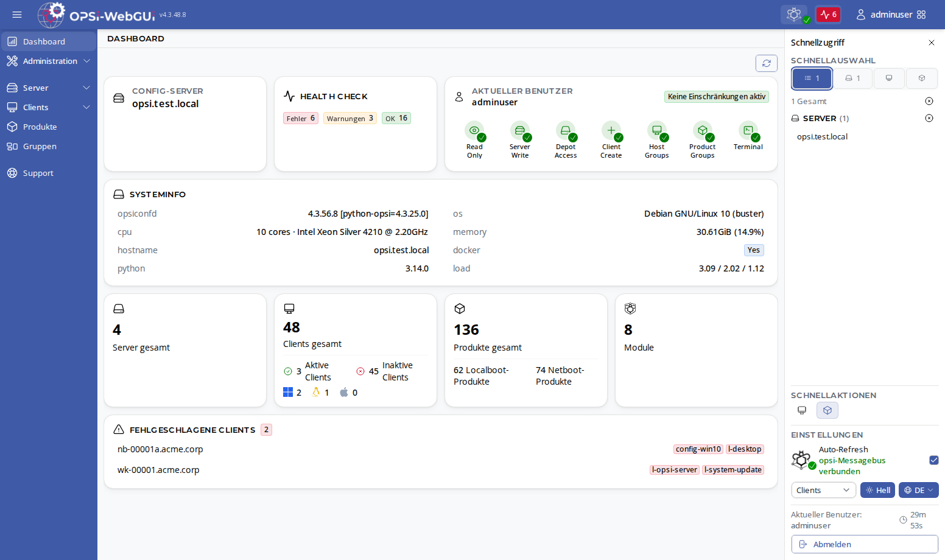The height and width of the screenshot is (560, 945).
Task: Open the Clients gesamt card count 48
Action: point(292,327)
